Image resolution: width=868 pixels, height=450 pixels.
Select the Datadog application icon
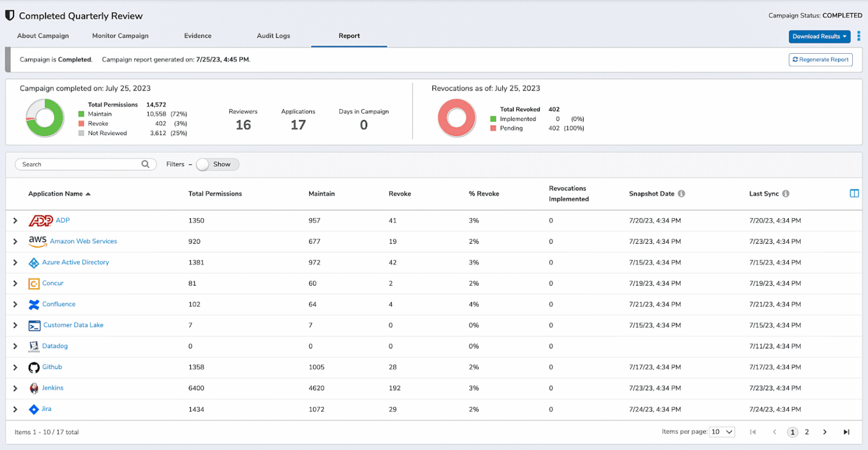tap(34, 346)
